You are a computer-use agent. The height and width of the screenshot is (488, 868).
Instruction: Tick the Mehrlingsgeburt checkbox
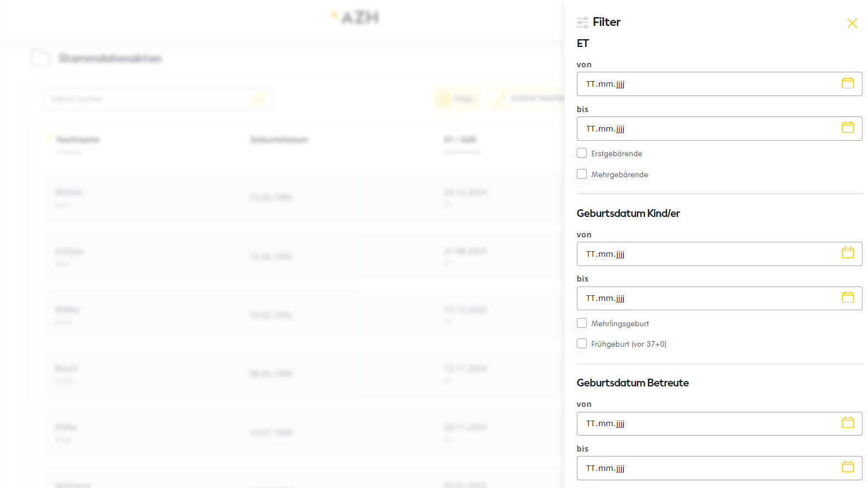(x=582, y=323)
